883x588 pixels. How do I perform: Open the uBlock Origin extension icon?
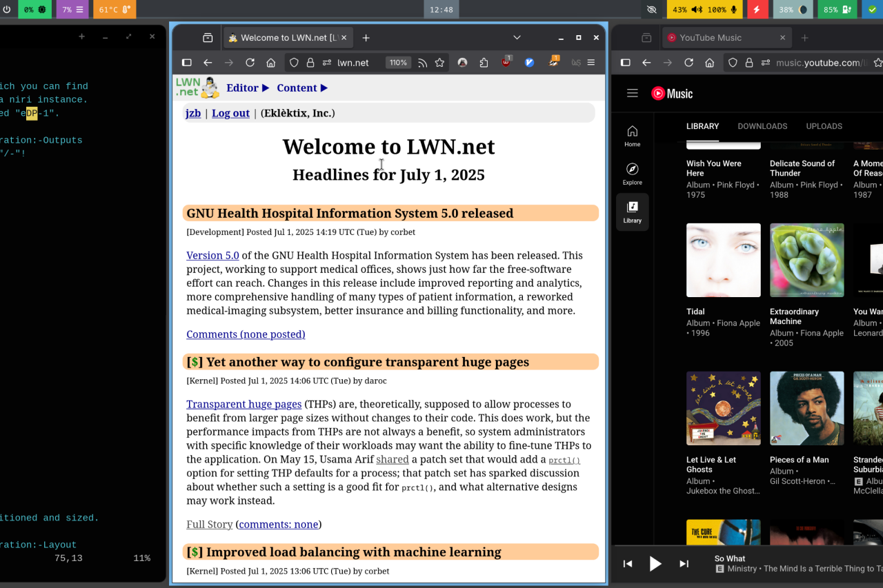[x=506, y=63]
